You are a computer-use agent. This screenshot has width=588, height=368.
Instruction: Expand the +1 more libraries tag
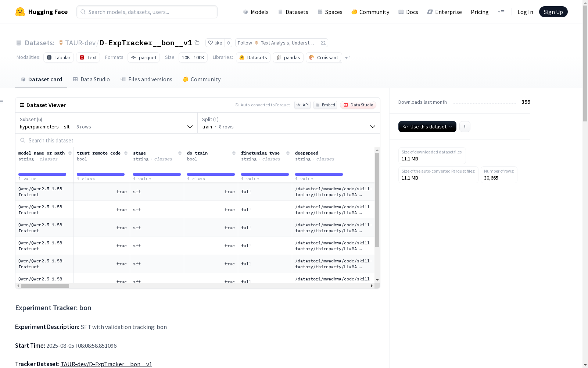348,57
